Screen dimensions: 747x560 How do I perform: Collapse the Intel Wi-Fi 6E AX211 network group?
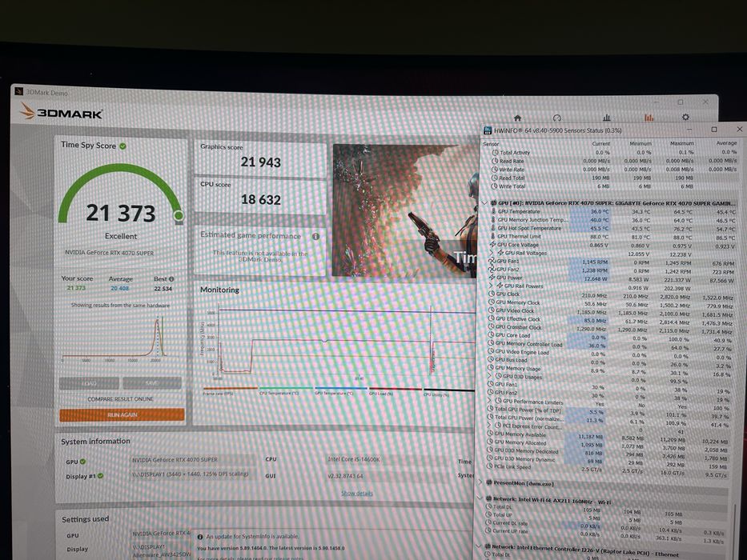tap(480, 498)
